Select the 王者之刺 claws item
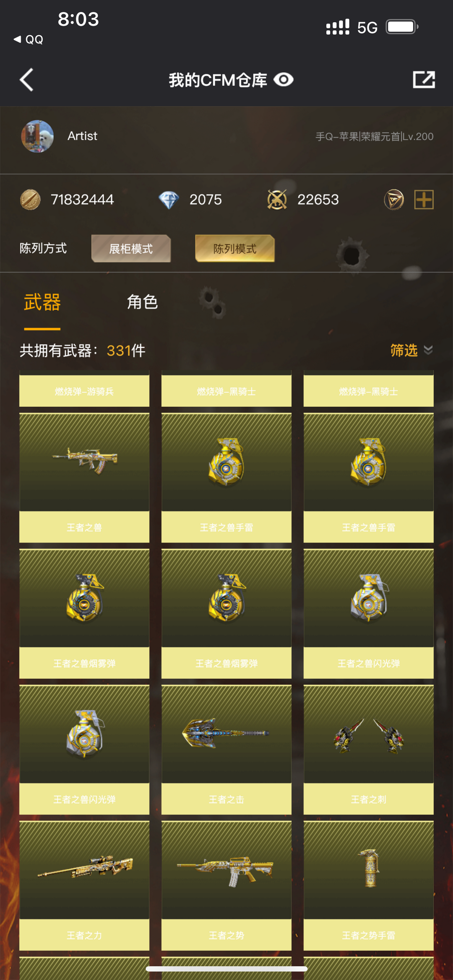 pos(369,750)
